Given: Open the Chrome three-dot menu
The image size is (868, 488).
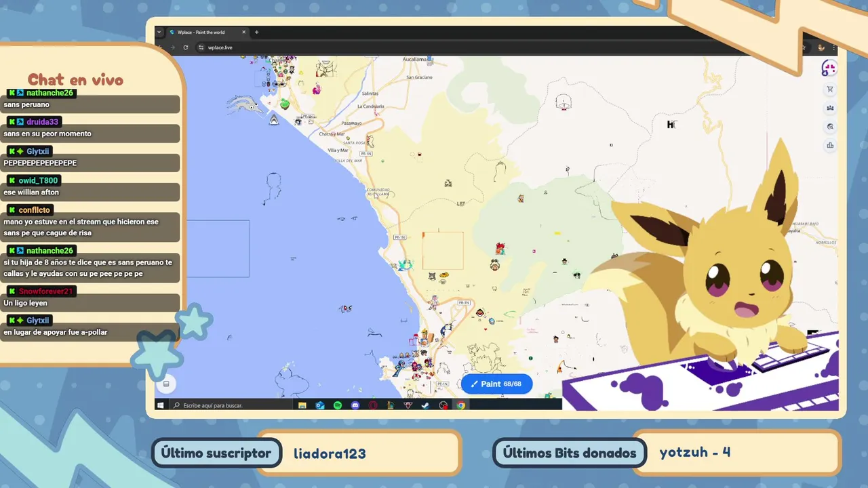Looking at the screenshot, I should [x=833, y=47].
